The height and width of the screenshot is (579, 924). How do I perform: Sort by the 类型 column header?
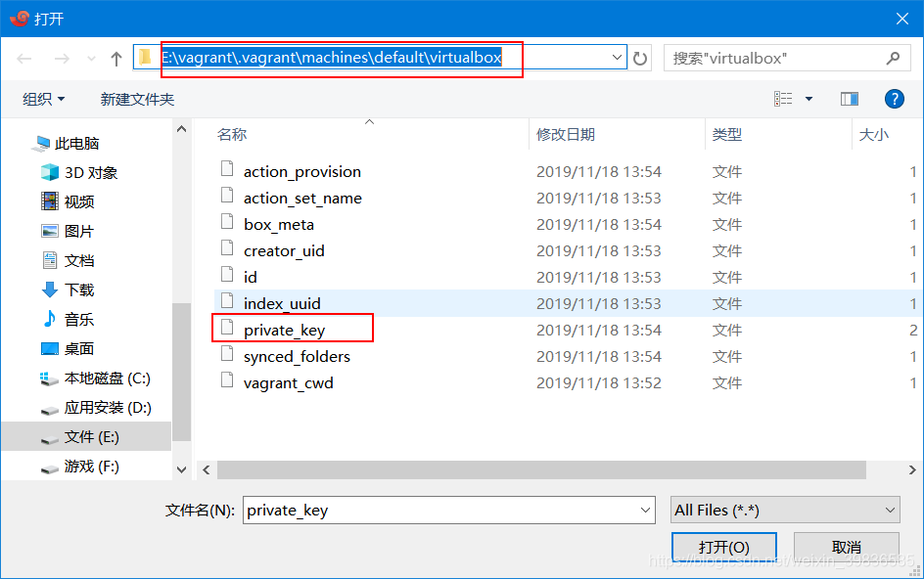click(726, 134)
